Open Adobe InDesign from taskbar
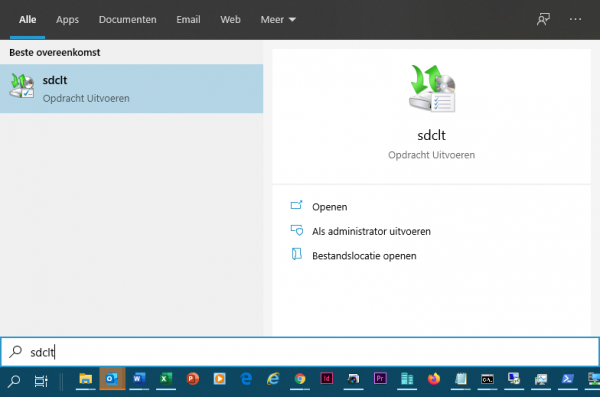600x397 pixels. [326, 379]
